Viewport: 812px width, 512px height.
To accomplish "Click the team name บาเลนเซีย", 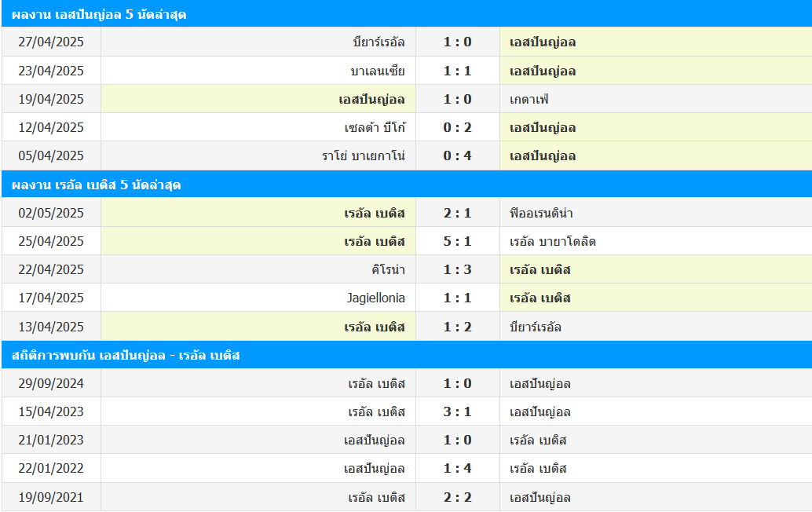I will (378, 71).
